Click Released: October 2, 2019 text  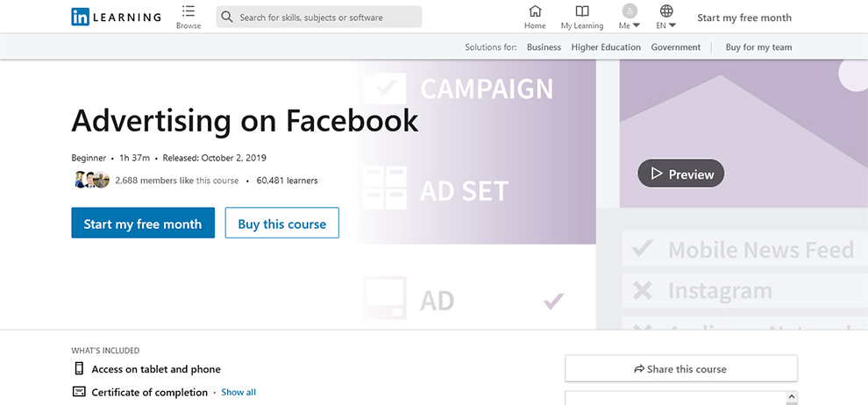214,158
